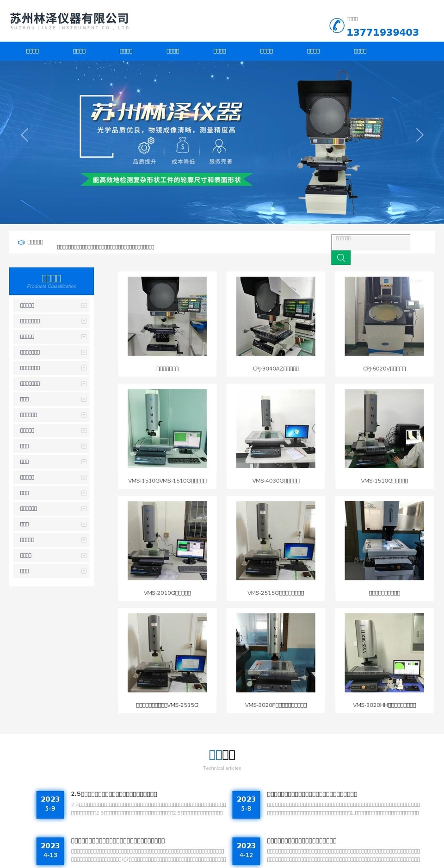Click the speaker announcement icon

(x=21, y=243)
